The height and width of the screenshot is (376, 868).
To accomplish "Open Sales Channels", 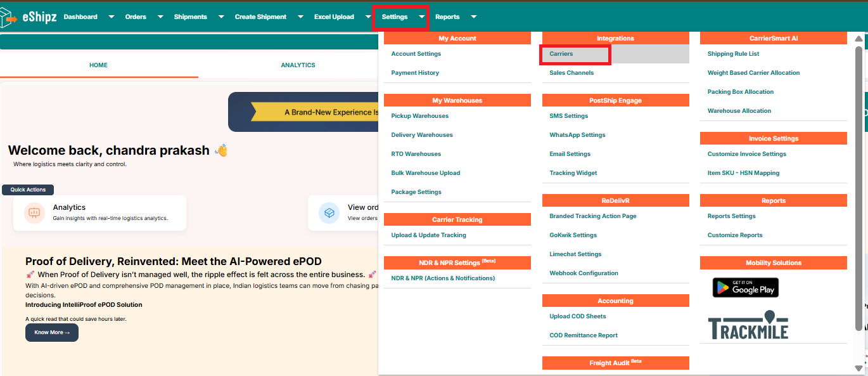I will point(571,73).
